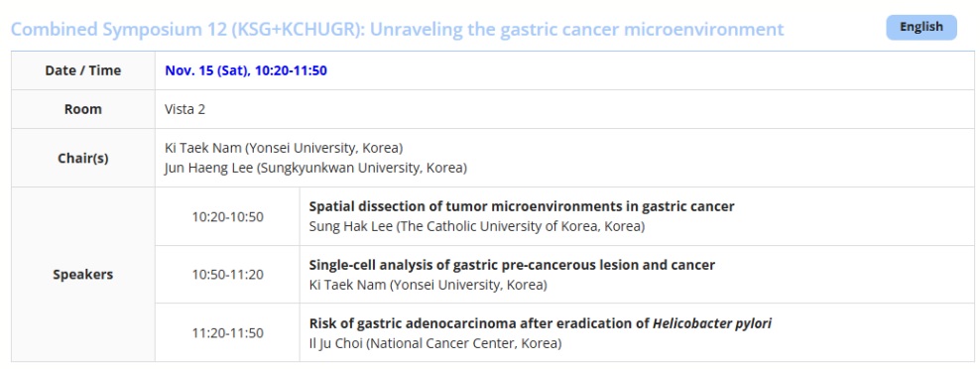
Task: Select speaker Sung Hak Lee
Action: [477, 226]
